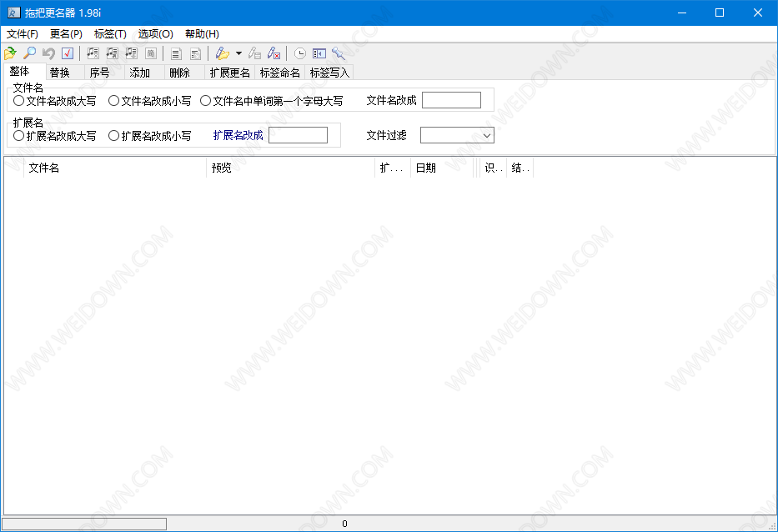Click the music note icon with diagonal arrow

click(x=112, y=53)
